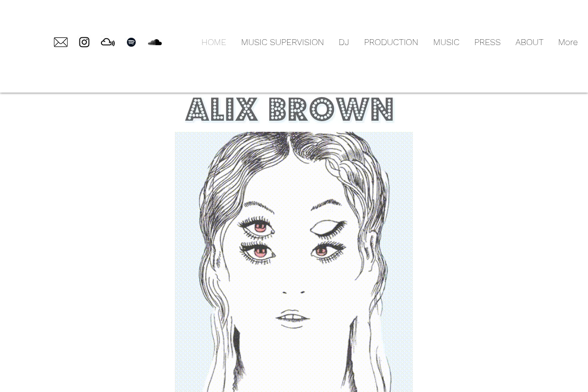This screenshot has height=392, width=588.
Task: Open the Spotify icon link
Action: pyautogui.click(x=131, y=42)
